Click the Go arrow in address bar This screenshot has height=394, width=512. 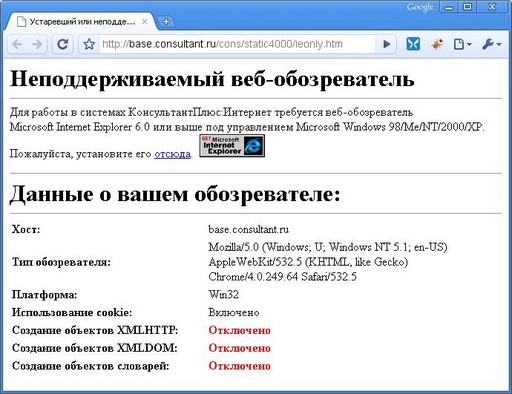[x=386, y=44]
